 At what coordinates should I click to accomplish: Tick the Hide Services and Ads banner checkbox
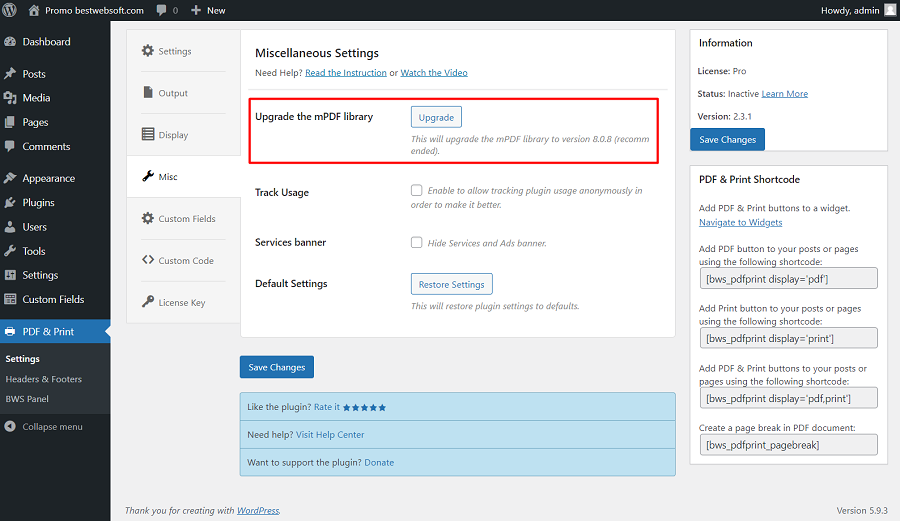[x=417, y=242]
